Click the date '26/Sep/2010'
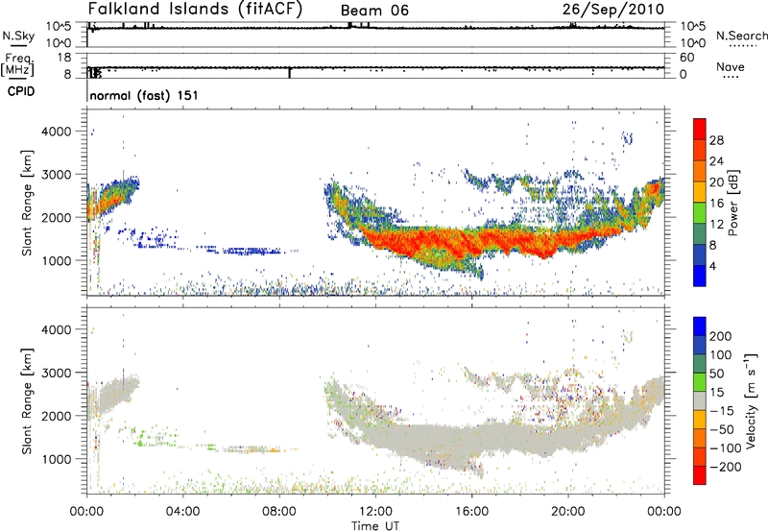 click(x=613, y=10)
